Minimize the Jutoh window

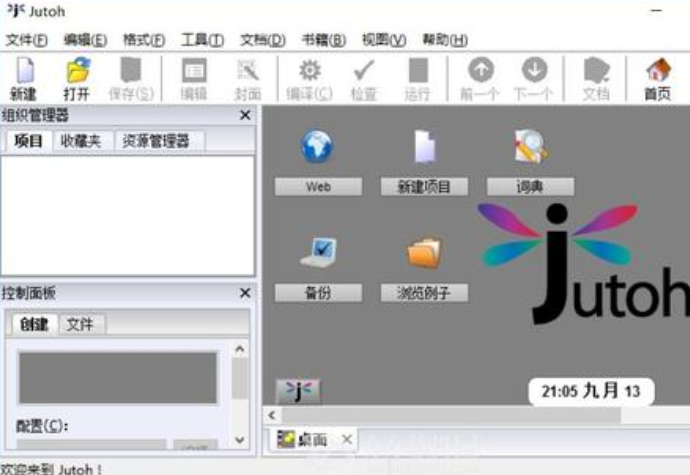(657, 11)
